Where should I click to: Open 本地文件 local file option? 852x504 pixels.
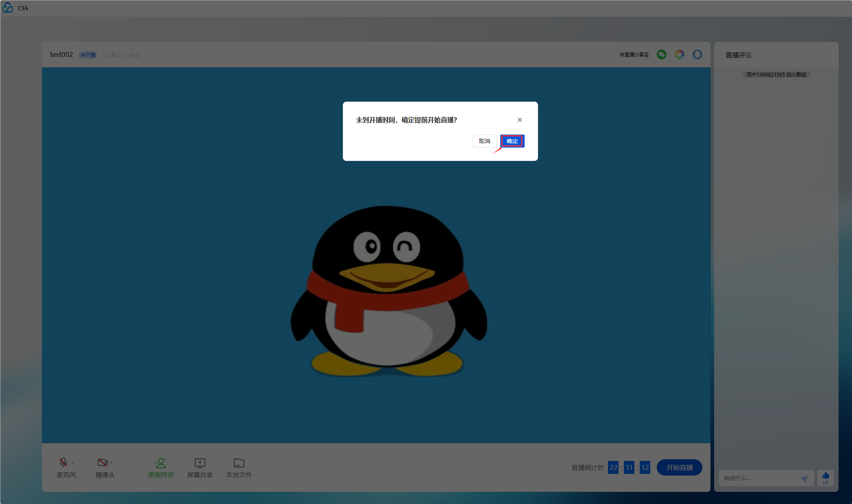click(x=239, y=468)
